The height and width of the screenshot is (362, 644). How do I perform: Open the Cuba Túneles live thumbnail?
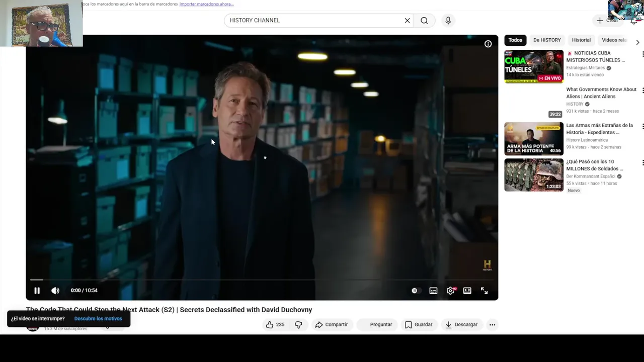(534, 66)
